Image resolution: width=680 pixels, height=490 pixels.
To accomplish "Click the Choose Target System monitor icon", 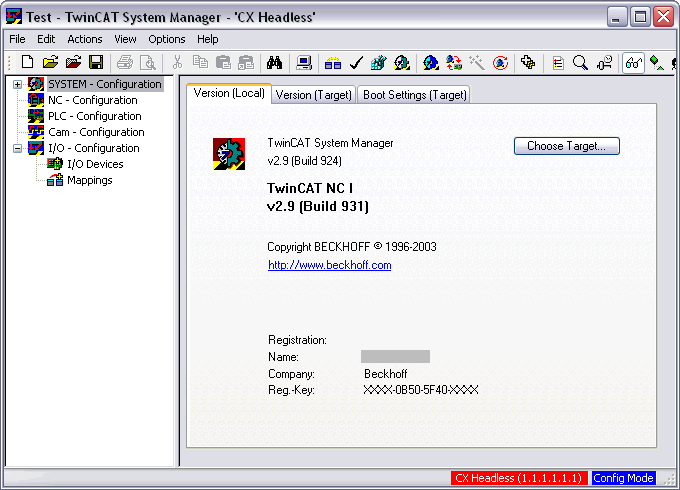I will pos(304,63).
